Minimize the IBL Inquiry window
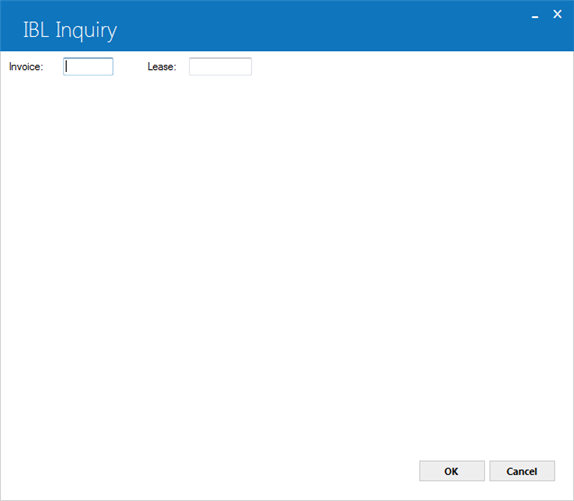 coord(535,16)
